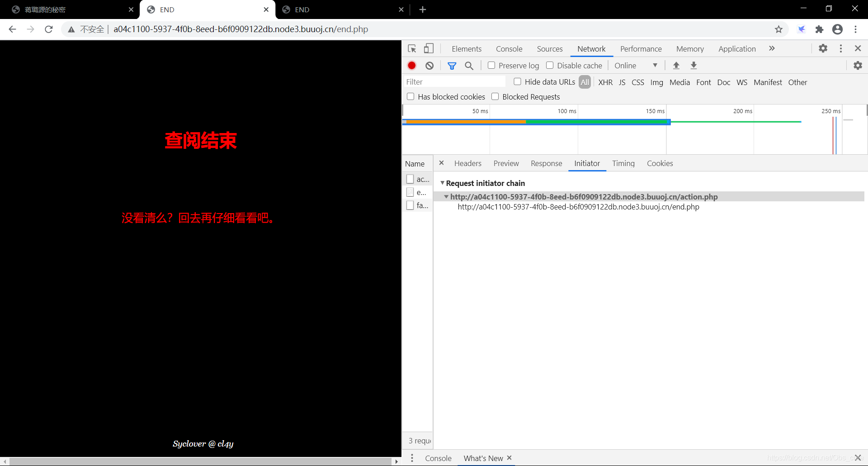
Task: Collapse the Request initiator chain section
Action: pos(442,183)
